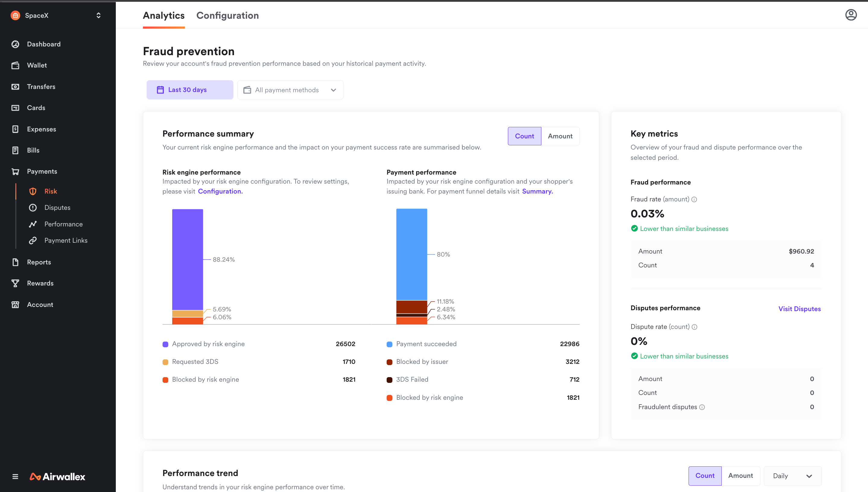Open Performance in Payments submenu
The image size is (868, 492).
63,224
